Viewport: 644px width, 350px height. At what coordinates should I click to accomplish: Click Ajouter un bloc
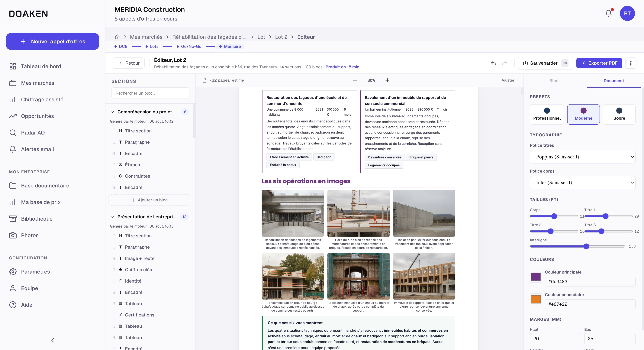(x=149, y=200)
